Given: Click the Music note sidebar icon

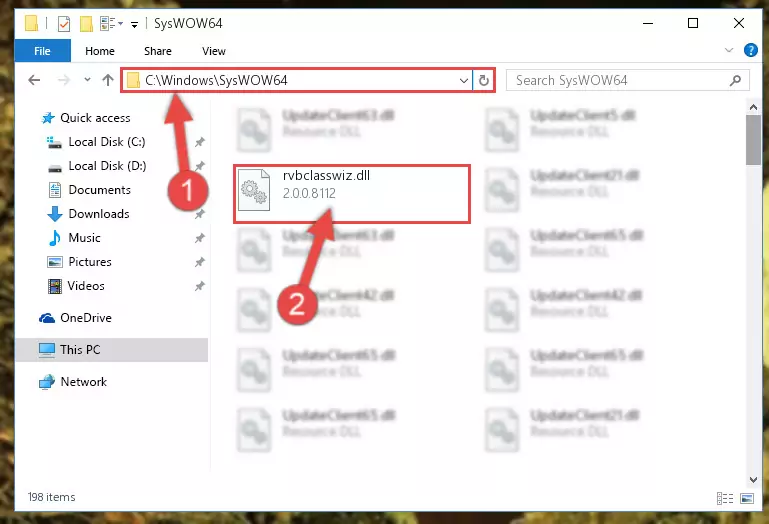Looking at the screenshot, I should point(54,238).
